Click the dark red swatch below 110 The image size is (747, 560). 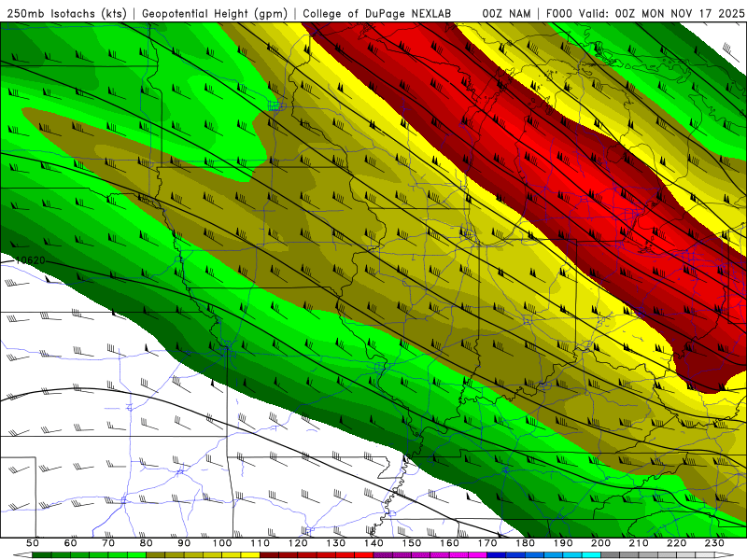point(269,555)
